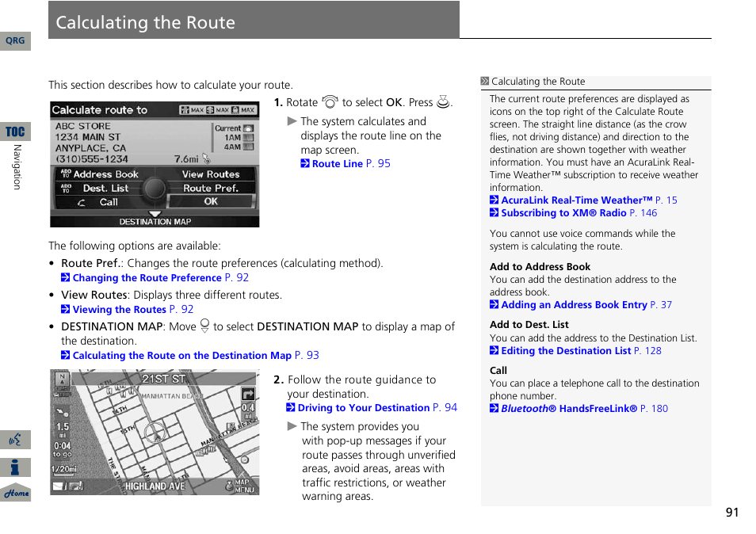The width and height of the screenshot is (756, 534).
Task: Click the page number 91
Action: (x=732, y=512)
